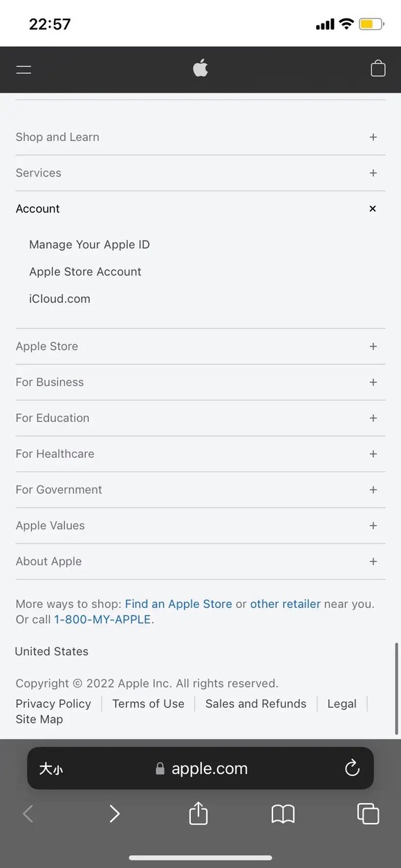
Task: Select iCloud.com menu entry
Action: (x=59, y=299)
